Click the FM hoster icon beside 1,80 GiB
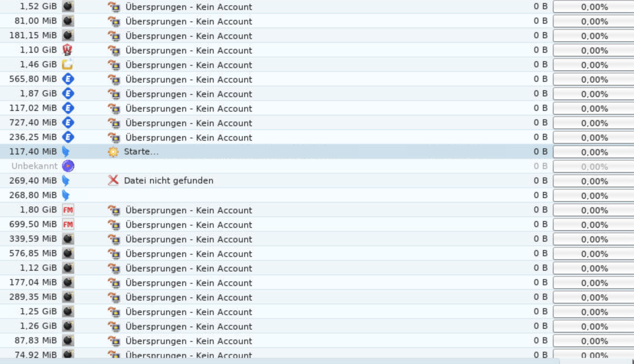The height and width of the screenshot is (364, 634). click(x=68, y=210)
